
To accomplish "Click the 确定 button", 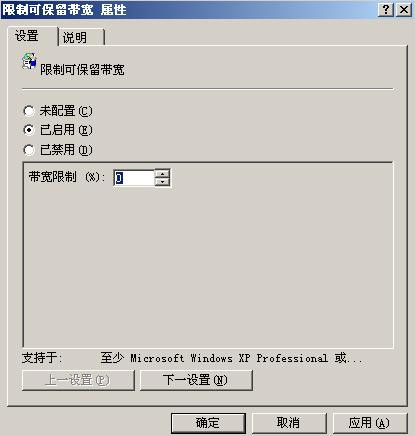I will click(208, 423).
